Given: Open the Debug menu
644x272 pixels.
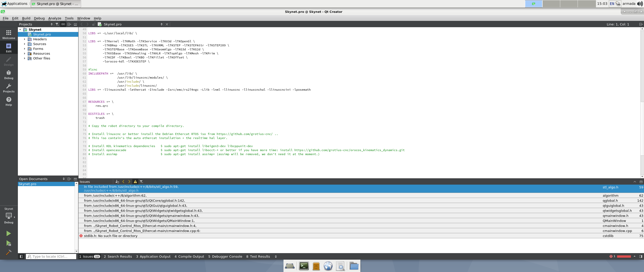Looking at the screenshot, I should click(x=39, y=18).
